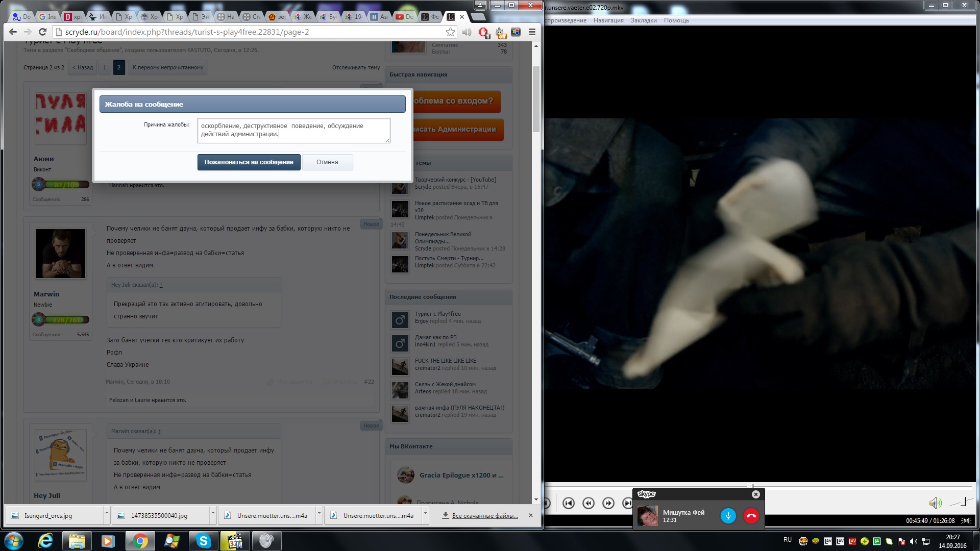The image size is (980, 551).
Task: Open the Навигация menu in the player
Action: [x=608, y=20]
